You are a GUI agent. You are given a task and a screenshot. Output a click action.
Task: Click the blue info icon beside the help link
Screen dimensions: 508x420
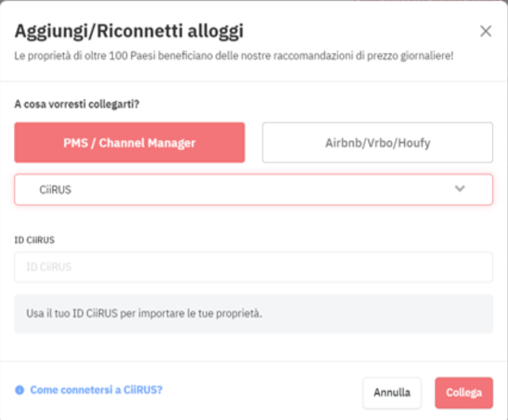[x=19, y=390]
